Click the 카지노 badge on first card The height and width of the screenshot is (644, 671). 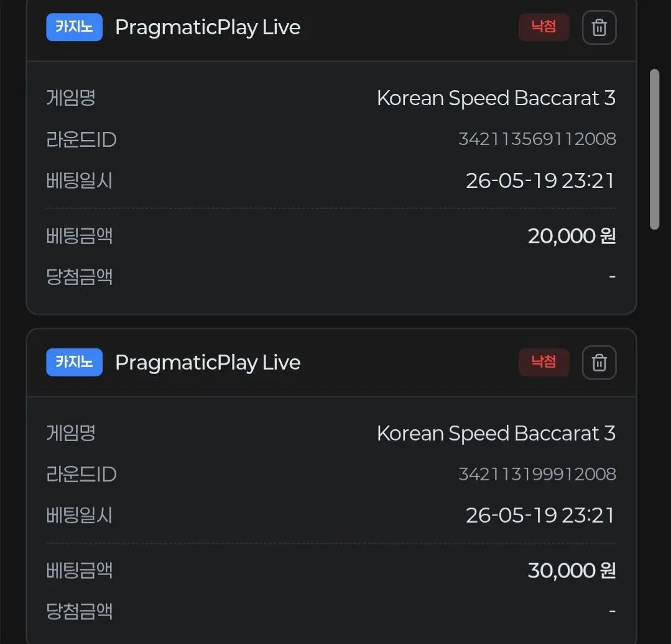click(x=74, y=27)
